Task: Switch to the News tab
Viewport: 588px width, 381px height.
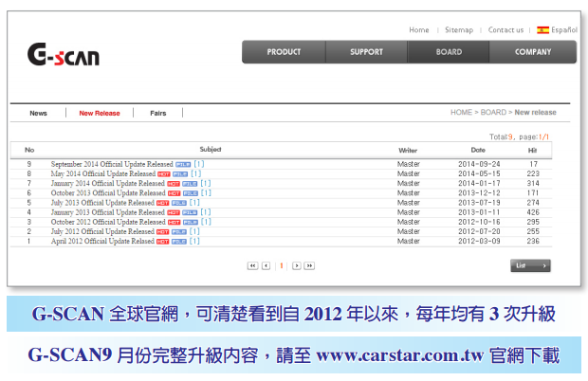Action: coord(38,113)
